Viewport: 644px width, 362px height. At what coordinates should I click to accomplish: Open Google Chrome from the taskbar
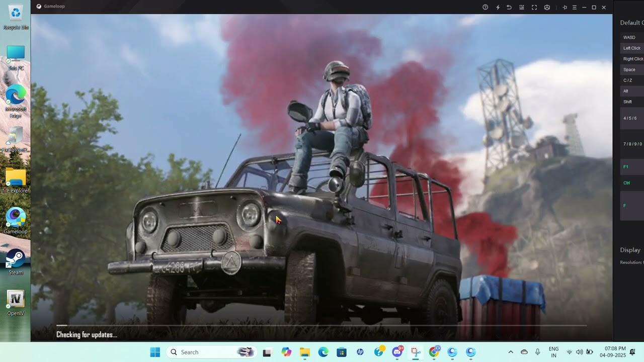434,352
